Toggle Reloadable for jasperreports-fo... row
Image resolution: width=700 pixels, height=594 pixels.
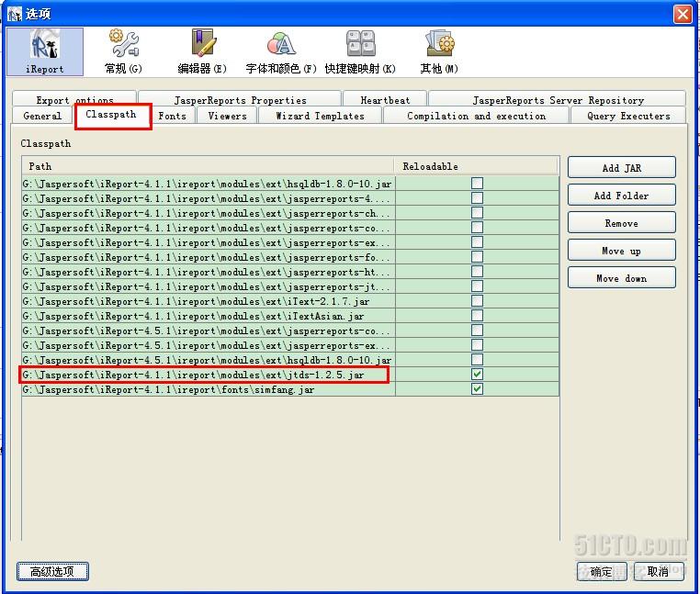pyautogui.click(x=478, y=257)
